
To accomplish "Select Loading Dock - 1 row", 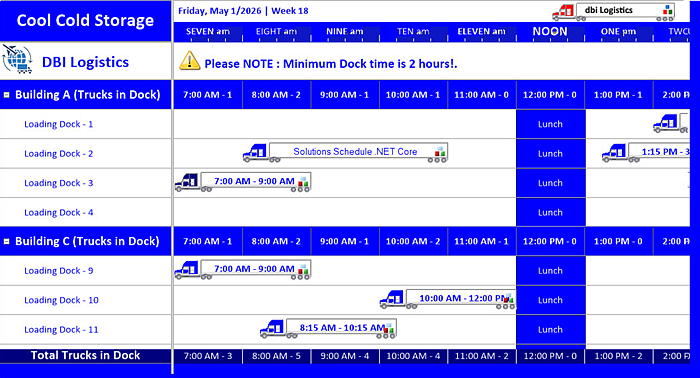I will (86, 124).
